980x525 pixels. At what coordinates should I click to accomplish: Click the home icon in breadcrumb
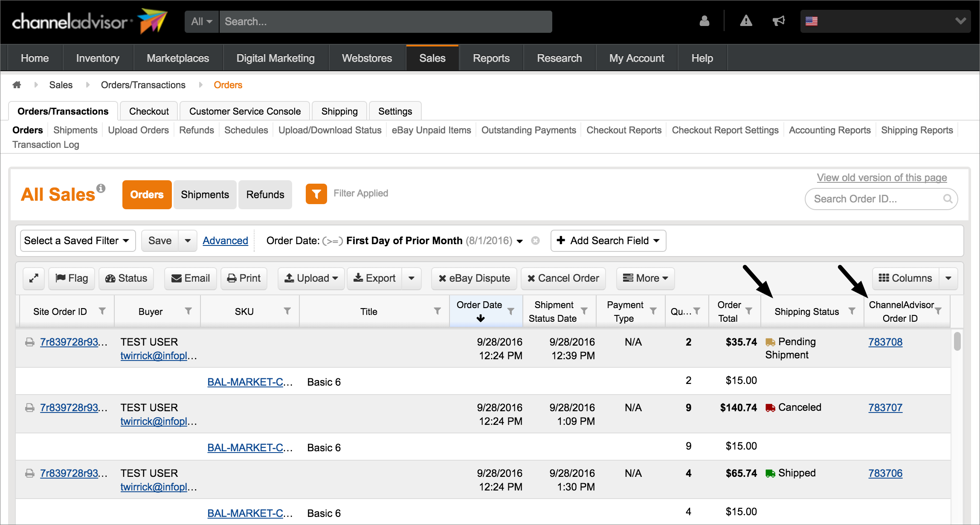click(17, 85)
